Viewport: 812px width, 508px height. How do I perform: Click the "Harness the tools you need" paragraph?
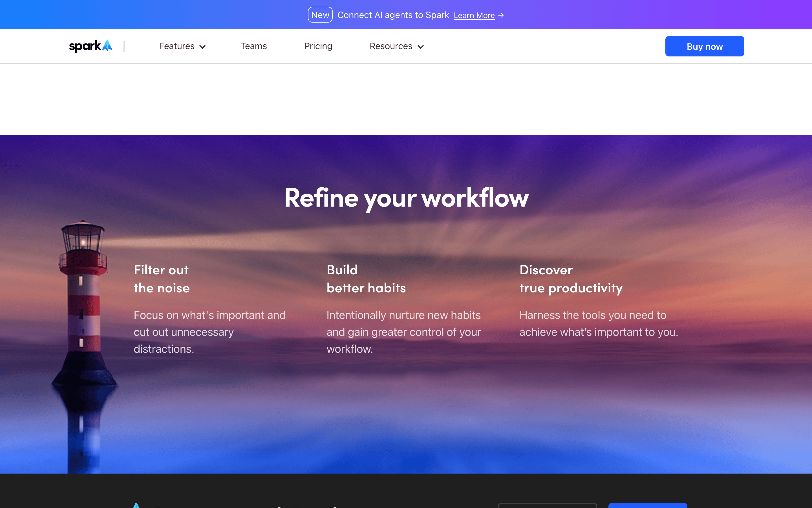click(x=599, y=323)
